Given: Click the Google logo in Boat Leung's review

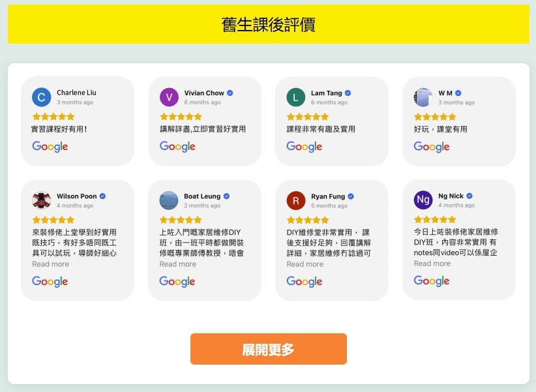Looking at the screenshot, I should coord(177,282).
